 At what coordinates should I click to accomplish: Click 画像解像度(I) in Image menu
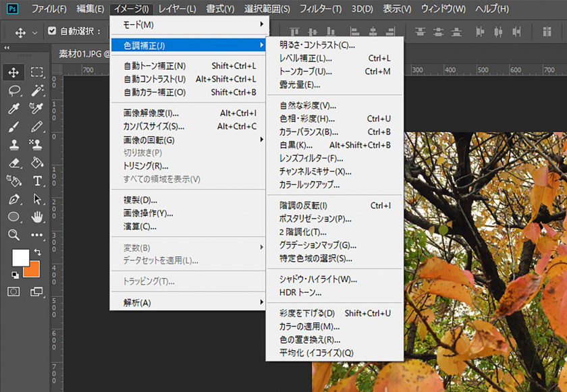151,113
